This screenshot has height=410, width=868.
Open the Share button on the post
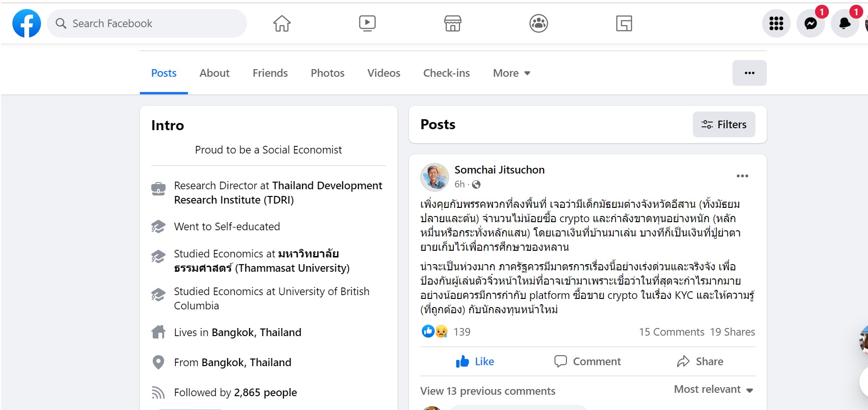click(700, 361)
